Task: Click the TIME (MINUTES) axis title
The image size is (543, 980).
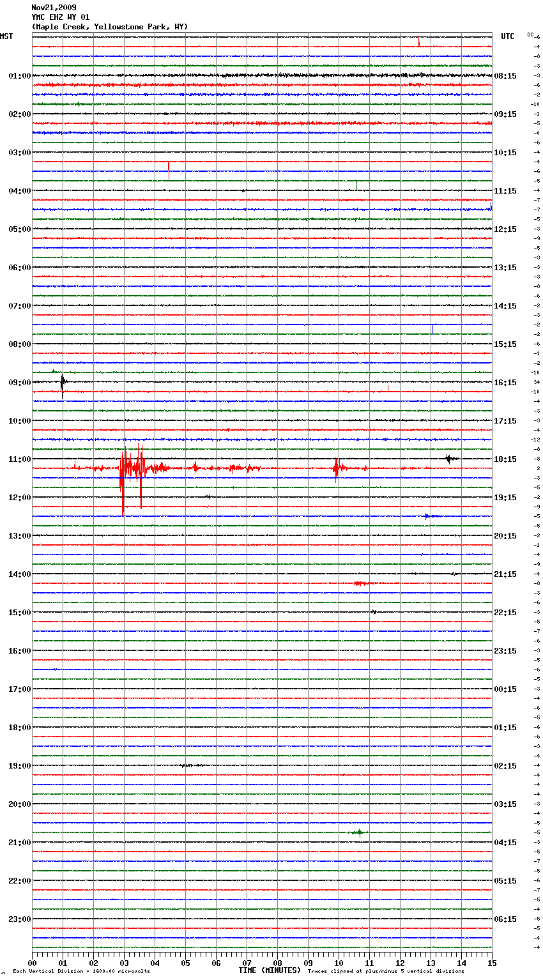Action: point(270,970)
